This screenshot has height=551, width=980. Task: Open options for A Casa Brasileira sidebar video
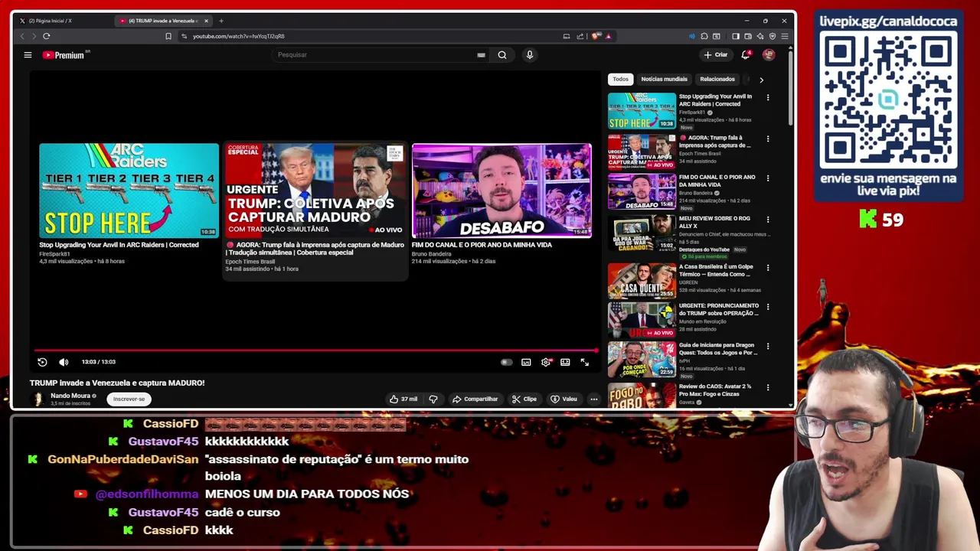point(768,268)
